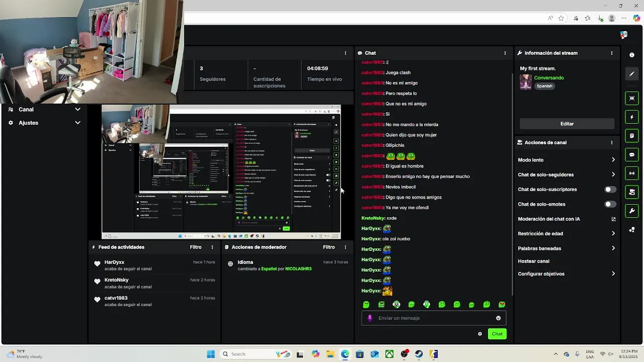This screenshot has height=362, width=644.
Task: Select the sunglasses green emote at end
Action: (x=502, y=305)
